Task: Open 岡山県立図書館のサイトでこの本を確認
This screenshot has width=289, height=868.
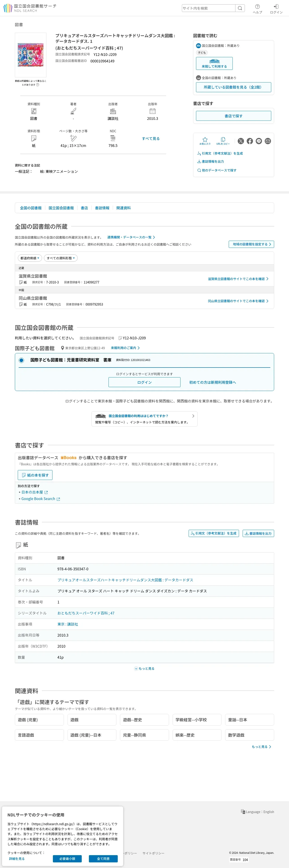Action: 238,301
